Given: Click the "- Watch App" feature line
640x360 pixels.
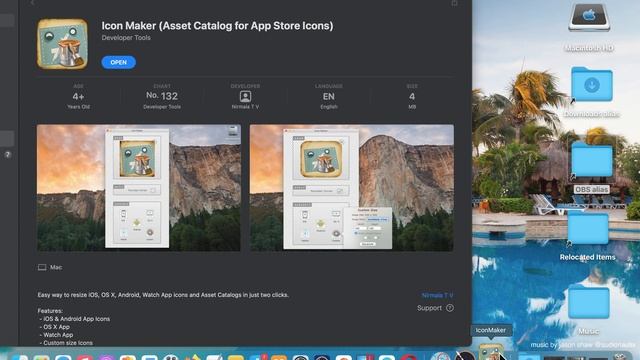Looking at the screenshot, I should [56, 335].
